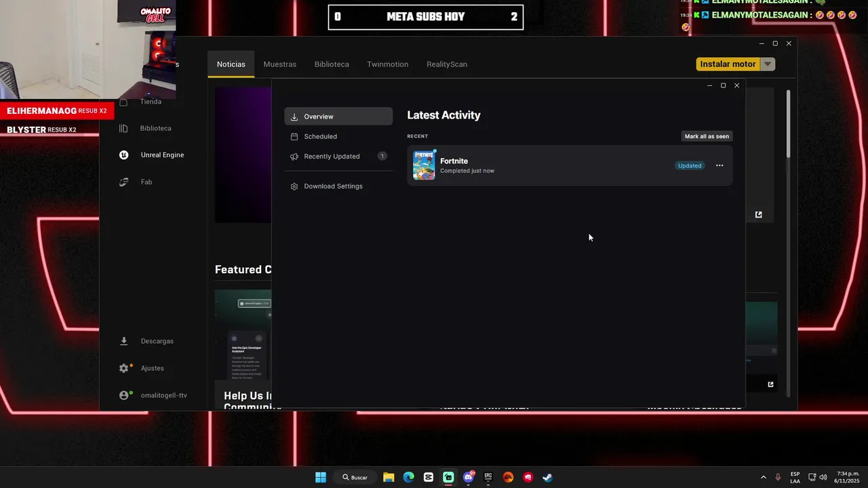This screenshot has height=488, width=868.
Task: Open Microsoft Edge from the taskbar
Action: pyautogui.click(x=408, y=477)
